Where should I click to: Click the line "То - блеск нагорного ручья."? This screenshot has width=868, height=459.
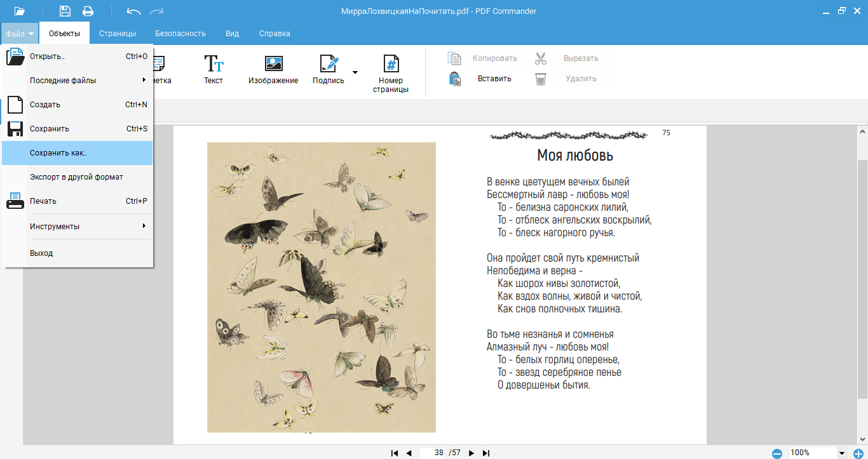(x=556, y=232)
